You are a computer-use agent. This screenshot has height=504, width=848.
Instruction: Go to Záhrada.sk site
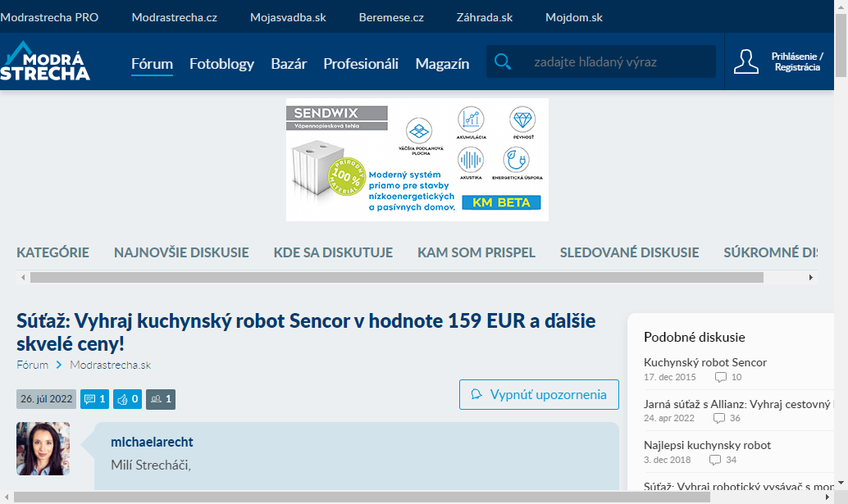[485, 17]
